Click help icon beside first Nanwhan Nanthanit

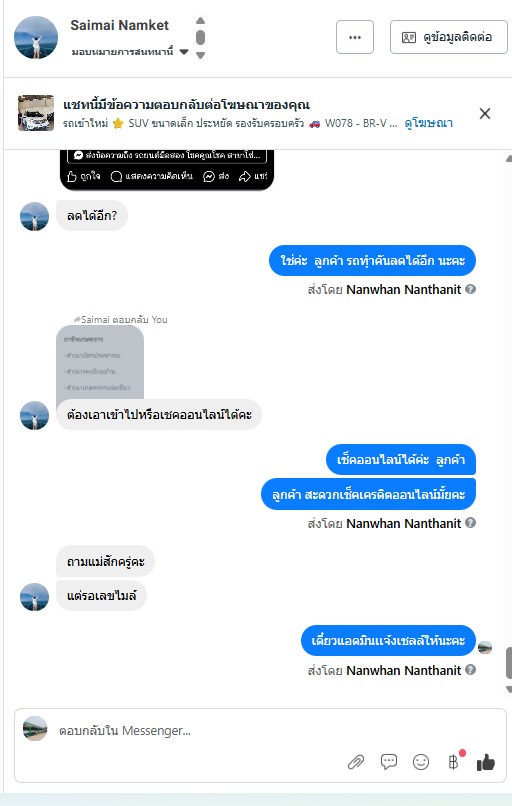point(470,289)
